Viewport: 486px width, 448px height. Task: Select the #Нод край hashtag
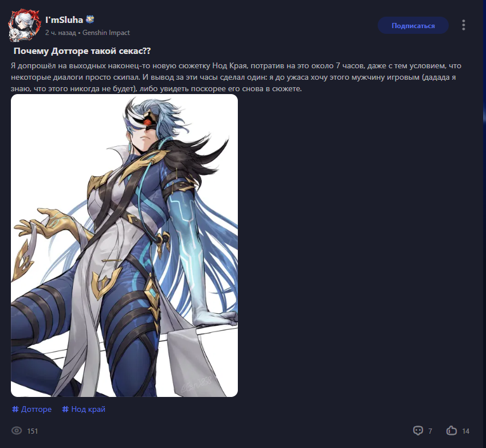[x=84, y=409]
